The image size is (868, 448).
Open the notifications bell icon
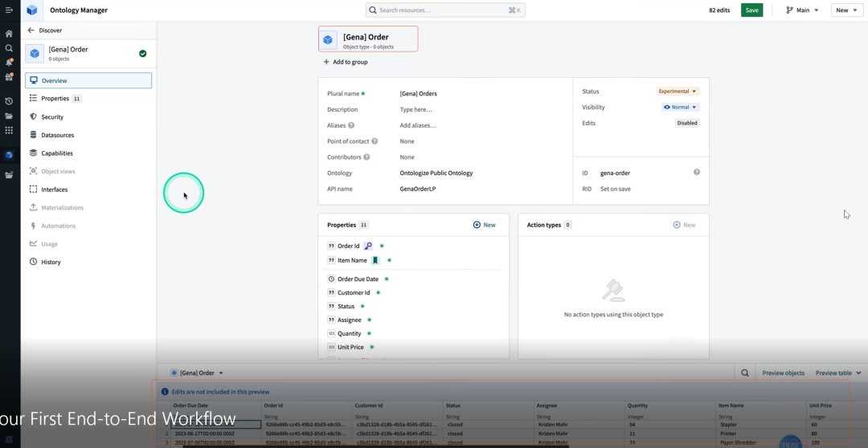pyautogui.click(x=9, y=63)
